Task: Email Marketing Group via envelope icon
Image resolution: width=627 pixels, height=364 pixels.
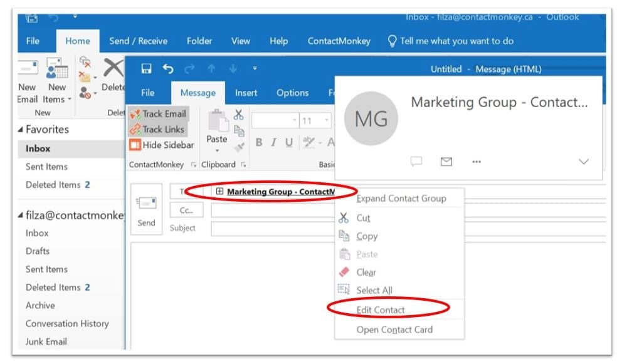Action: [x=445, y=161]
